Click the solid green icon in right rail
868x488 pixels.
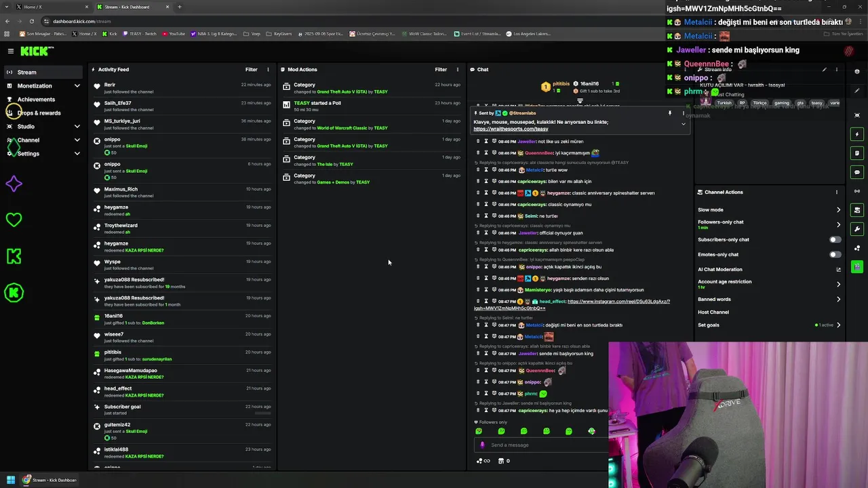point(857,267)
